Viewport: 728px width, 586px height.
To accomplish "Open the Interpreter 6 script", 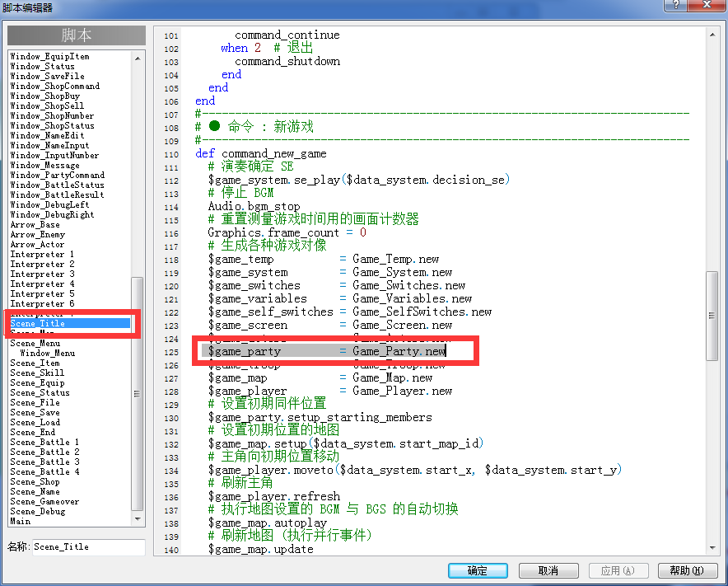I will [x=42, y=303].
